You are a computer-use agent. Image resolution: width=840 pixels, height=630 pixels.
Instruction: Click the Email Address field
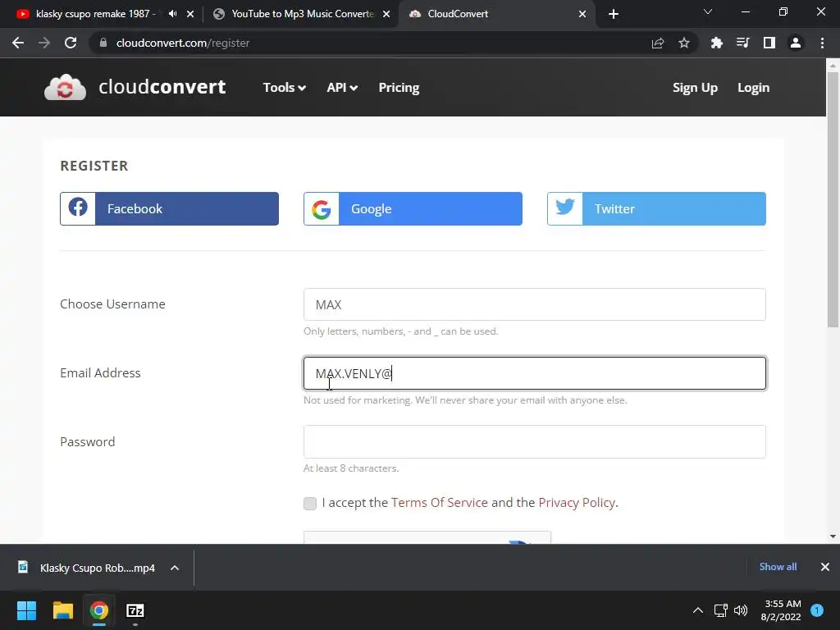(534, 373)
